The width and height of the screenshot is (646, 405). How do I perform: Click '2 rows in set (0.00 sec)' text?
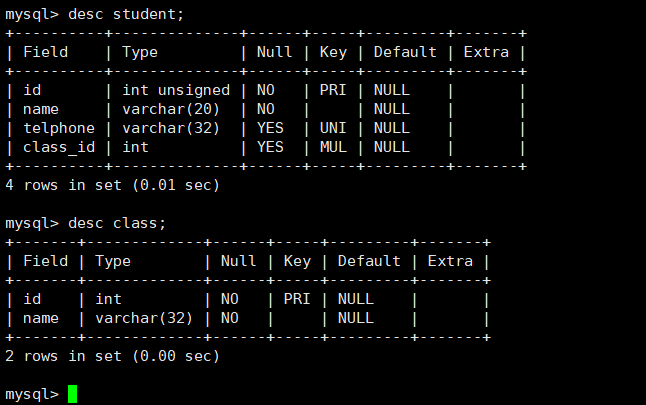[x=112, y=356]
